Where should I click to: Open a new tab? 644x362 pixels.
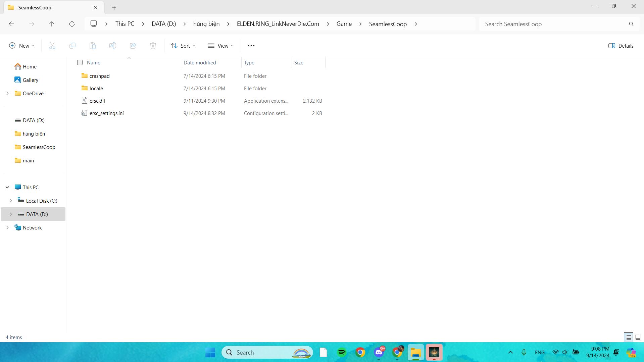[x=114, y=7]
